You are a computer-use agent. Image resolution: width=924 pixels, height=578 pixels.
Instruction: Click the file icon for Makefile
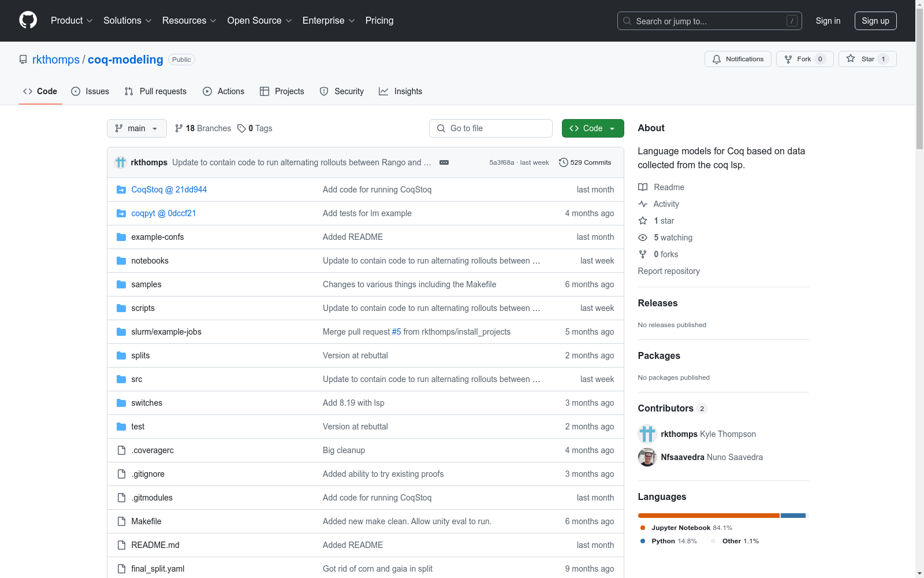point(121,521)
